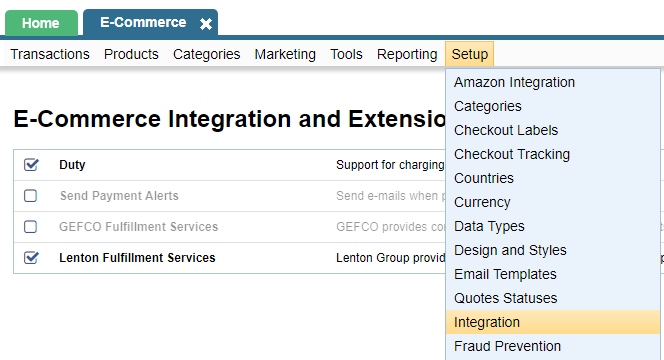Image resolution: width=664 pixels, height=360 pixels.
Task: Uncheck Lenton Fulfillment Services checkbox
Action: pyautogui.click(x=31, y=258)
